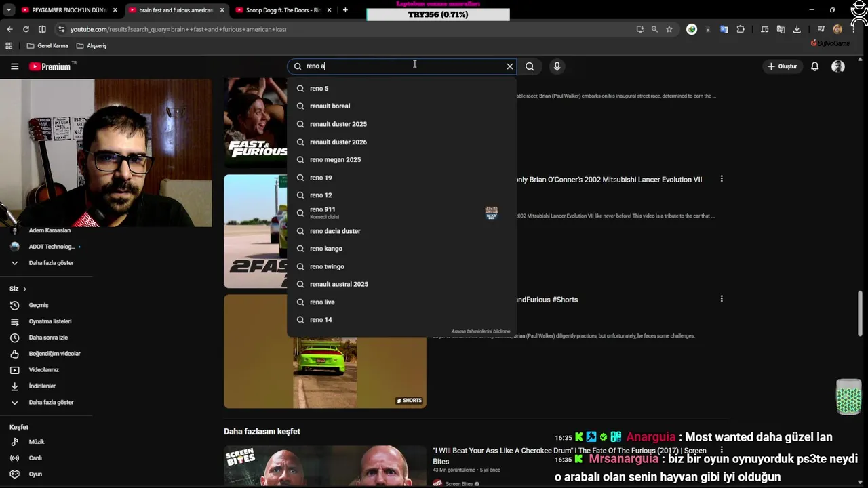This screenshot has height=488, width=868.
Task: Select suggestion 'reno 12'
Action: coord(401,195)
